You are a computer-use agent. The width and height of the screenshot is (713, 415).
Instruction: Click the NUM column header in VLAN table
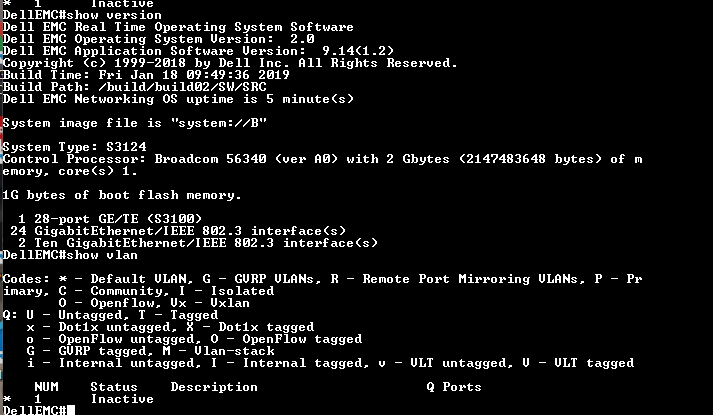click(x=46, y=387)
